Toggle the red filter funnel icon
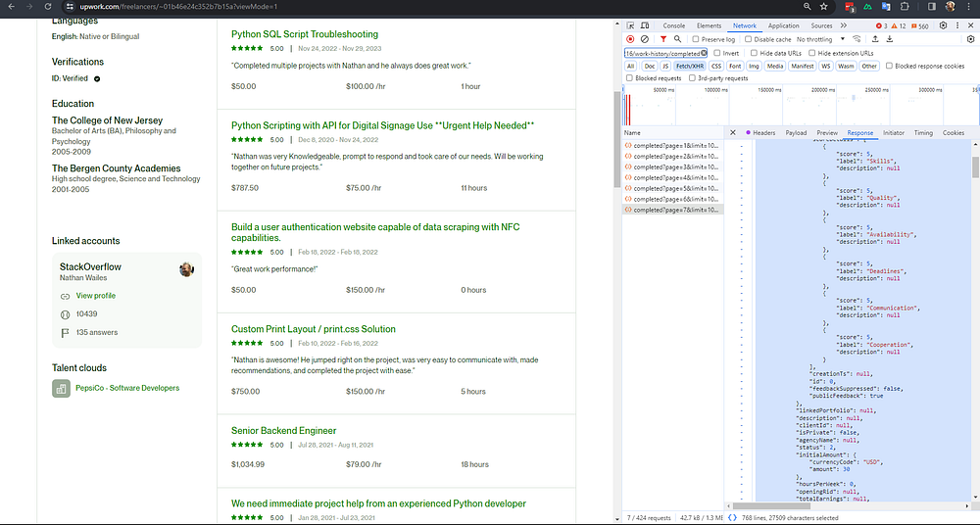This screenshot has width=980, height=525. coord(662,39)
